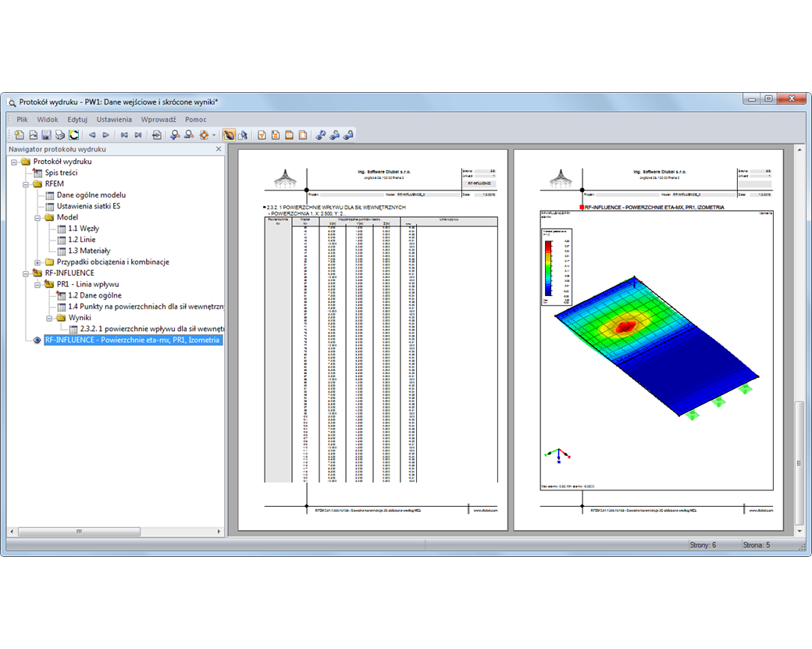Go to previous page with left arrow

92,135
